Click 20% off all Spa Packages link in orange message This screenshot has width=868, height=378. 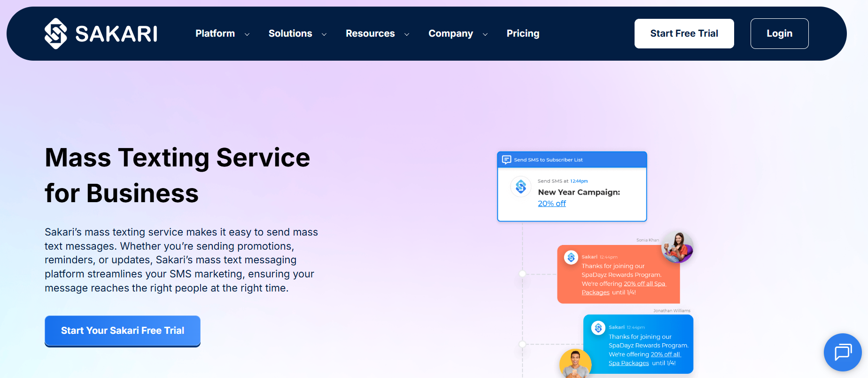click(x=624, y=288)
